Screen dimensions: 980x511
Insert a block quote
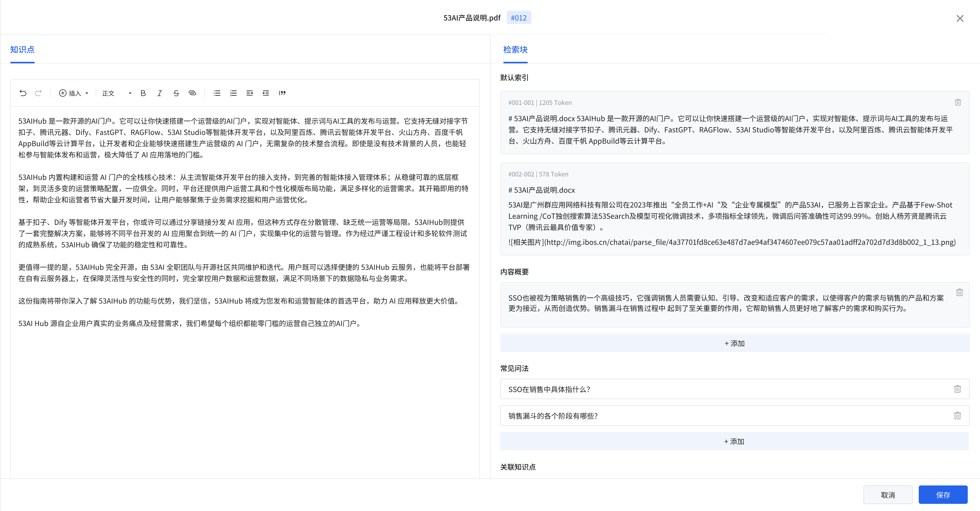(282, 93)
